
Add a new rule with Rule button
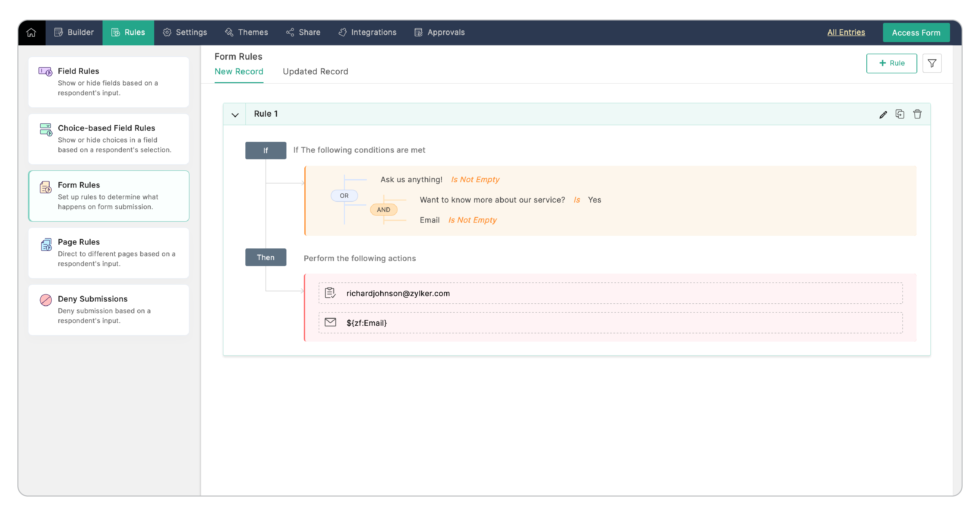(x=891, y=63)
